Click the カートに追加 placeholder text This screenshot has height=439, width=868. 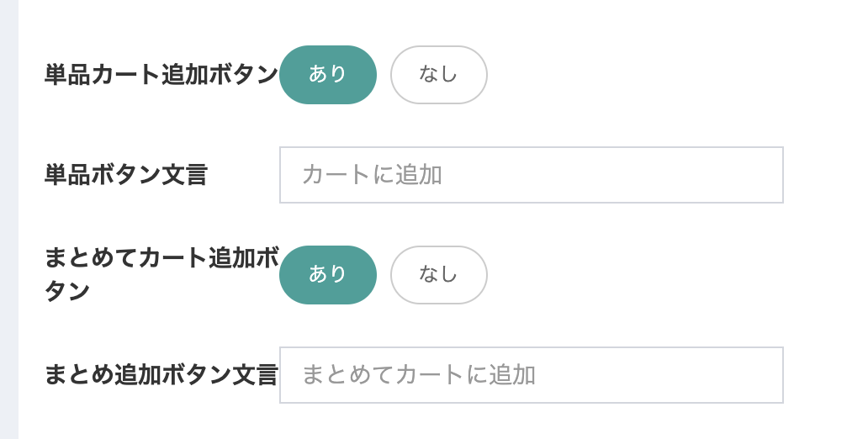[372, 175]
